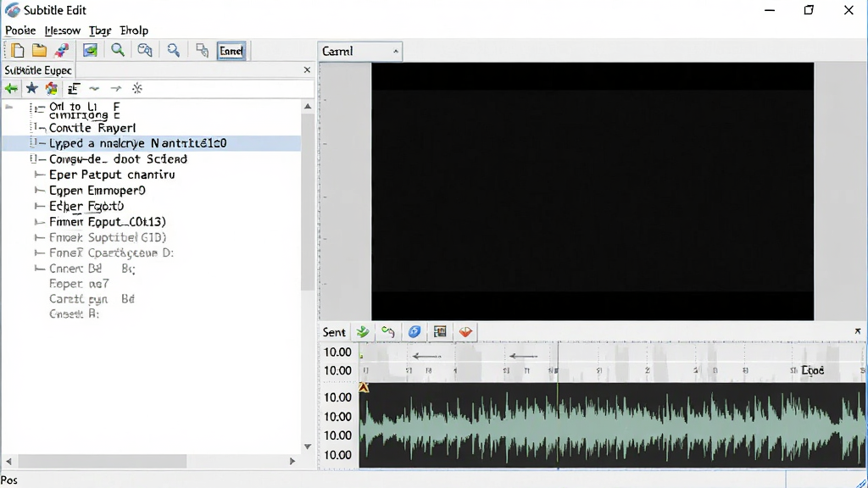Viewport: 868px width, 488px height.
Task: Click the orange marker on waveform start
Action: pyautogui.click(x=364, y=387)
